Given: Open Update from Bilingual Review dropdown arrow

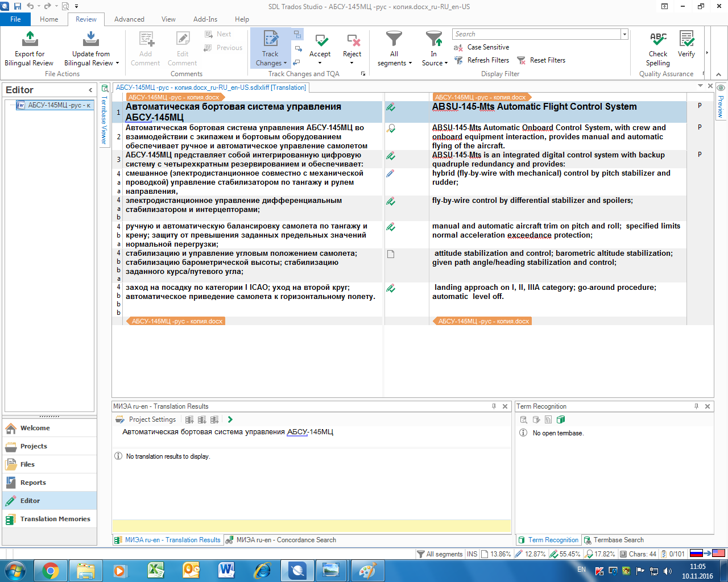Looking at the screenshot, I should tap(117, 63).
